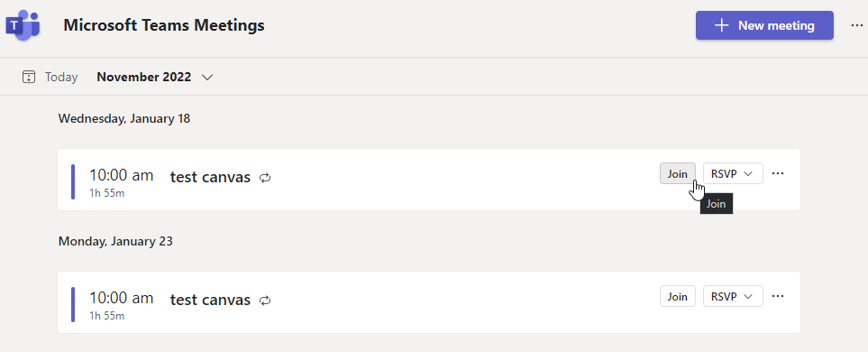Open test canvas meeting on January 23
This screenshot has height=352, width=868.
(x=210, y=300)
